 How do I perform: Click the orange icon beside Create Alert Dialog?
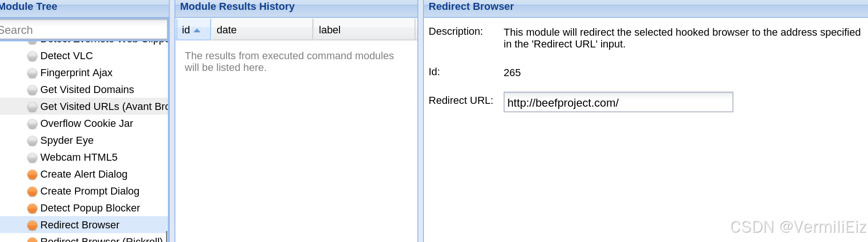(32, 175)
